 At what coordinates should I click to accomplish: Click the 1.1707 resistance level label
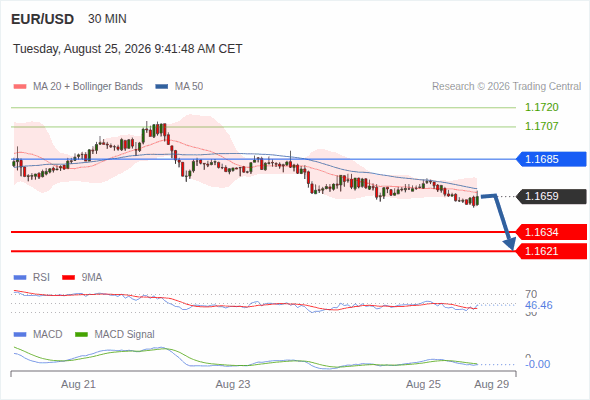(541, 126)
